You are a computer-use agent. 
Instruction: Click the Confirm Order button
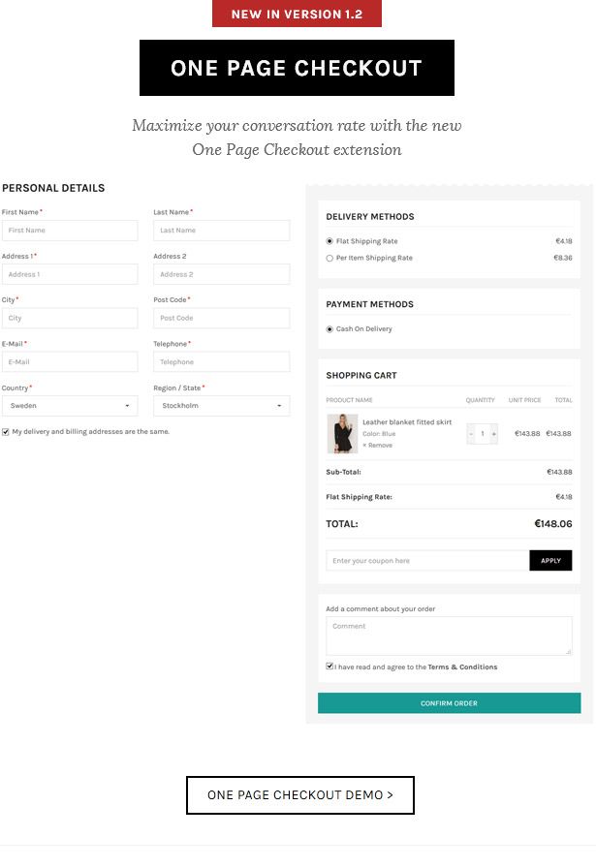coord(449,703)
